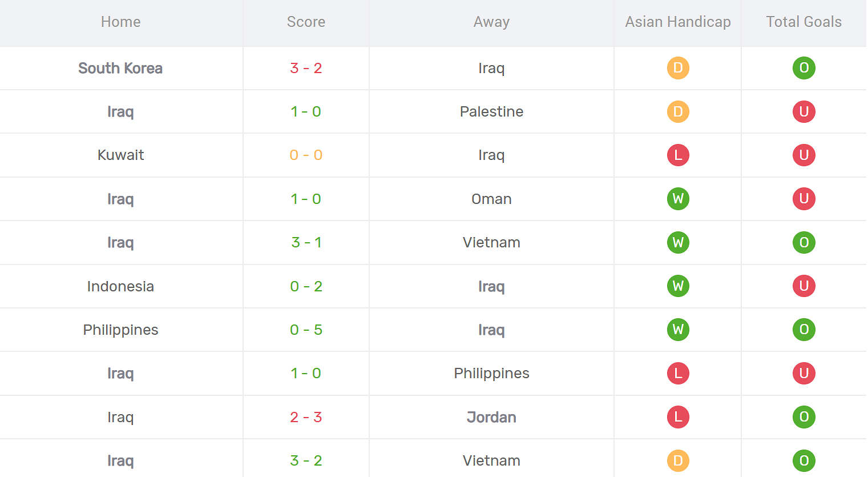Viewport: 868px width, 477px height.
Task: Click the Over badge in Iraq 3-1 Vietnam row
Action: coord(804,242)
